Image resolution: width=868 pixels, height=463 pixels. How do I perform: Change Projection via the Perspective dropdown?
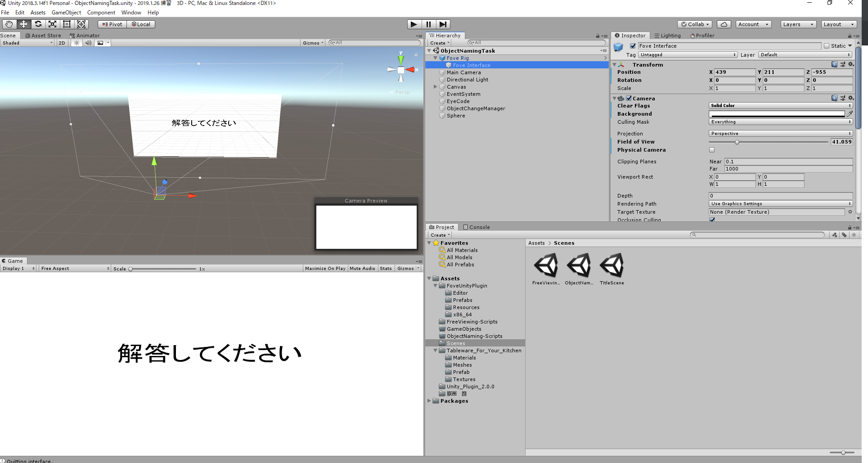point(780,133)
